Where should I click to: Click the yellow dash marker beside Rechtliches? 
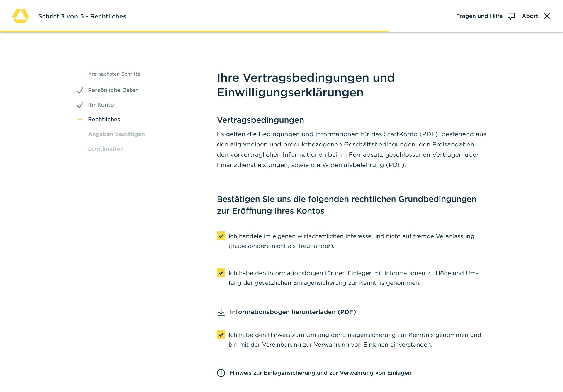80,120
